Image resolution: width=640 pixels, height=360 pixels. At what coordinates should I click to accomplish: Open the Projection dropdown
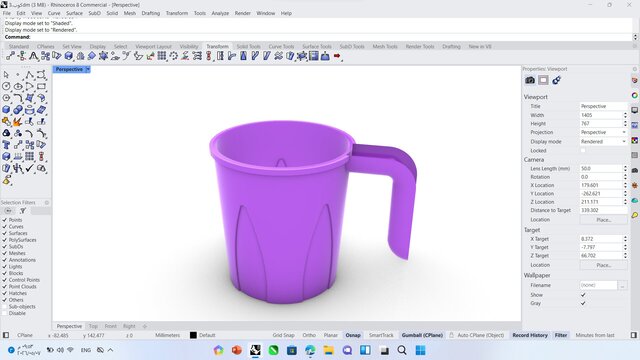point(603,132)
